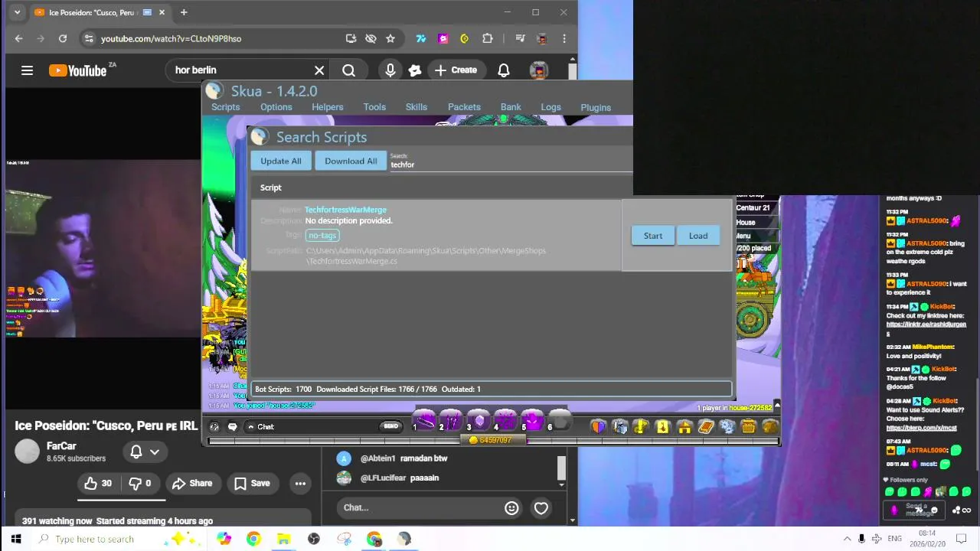This screenshot has width=980, height=551.
Task: Like the video with 30 likes
Action: [98, 483]
